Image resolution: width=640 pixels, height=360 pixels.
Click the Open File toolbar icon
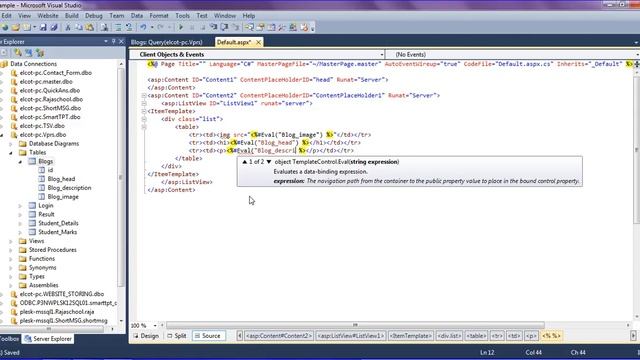[x=16, y=27]
